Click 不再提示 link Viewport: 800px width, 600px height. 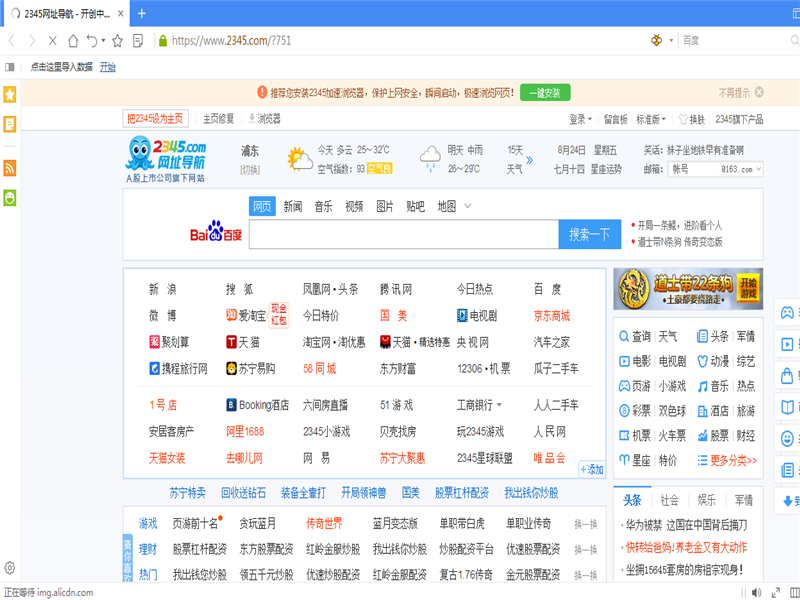point(734,93)
